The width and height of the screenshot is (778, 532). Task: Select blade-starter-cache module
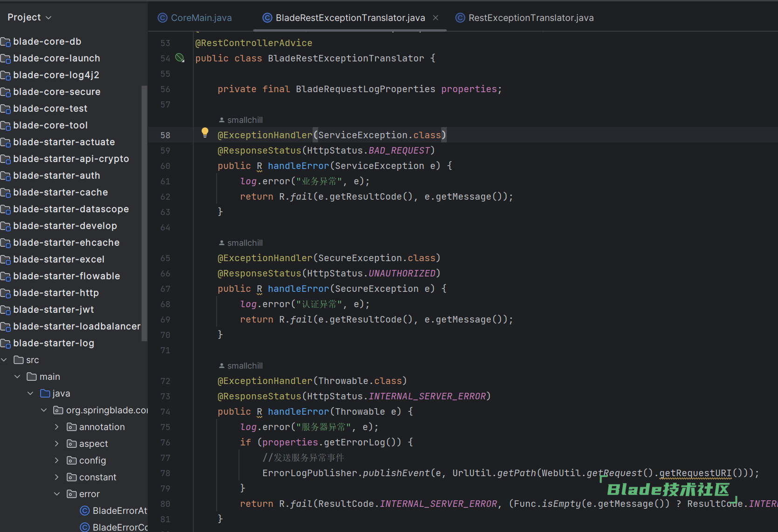pos(61,192)
